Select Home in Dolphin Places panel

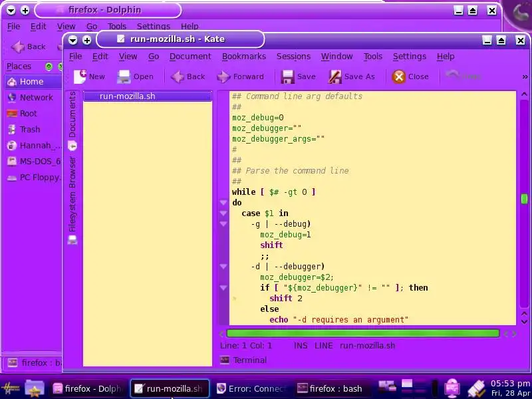tap(33, 81)
